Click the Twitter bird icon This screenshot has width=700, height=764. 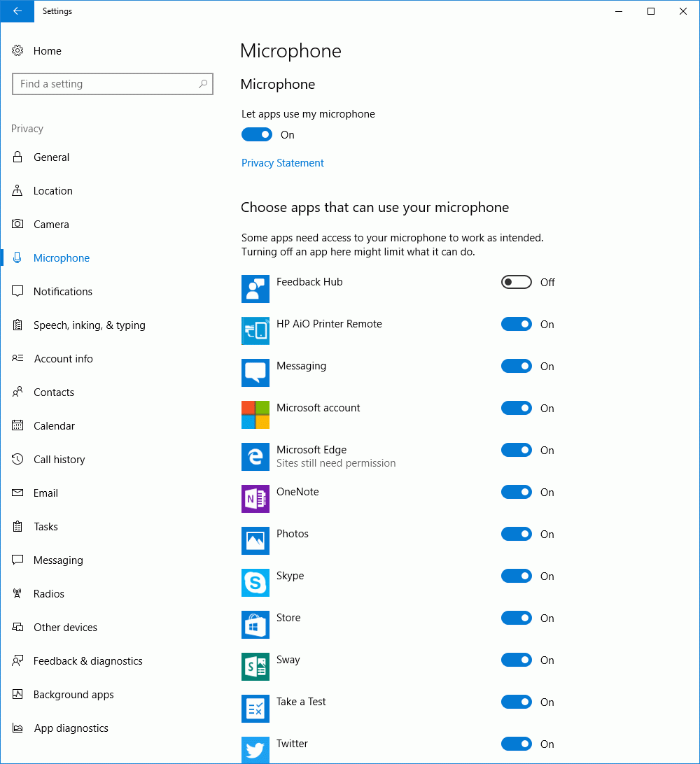[x=255, y=750]
